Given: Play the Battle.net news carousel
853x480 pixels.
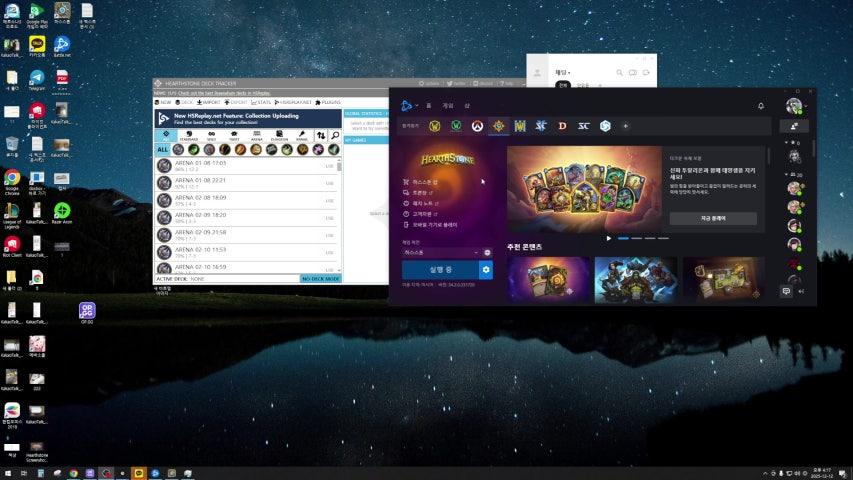Looking at the screenshot, I should (x=609, y=238).
